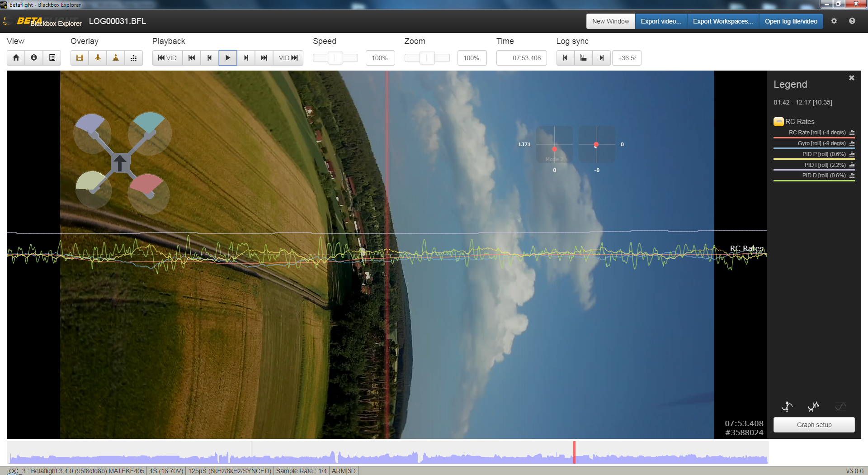Open the Export video dialog
The height and width of the screenshot is (475, 868).
[x=660, y=21]
